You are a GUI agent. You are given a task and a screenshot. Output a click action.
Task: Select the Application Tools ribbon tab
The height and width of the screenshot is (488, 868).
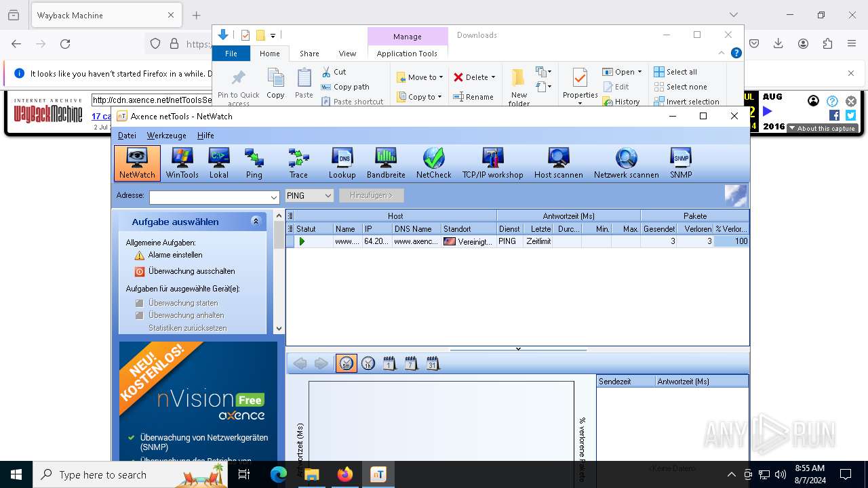407,54
